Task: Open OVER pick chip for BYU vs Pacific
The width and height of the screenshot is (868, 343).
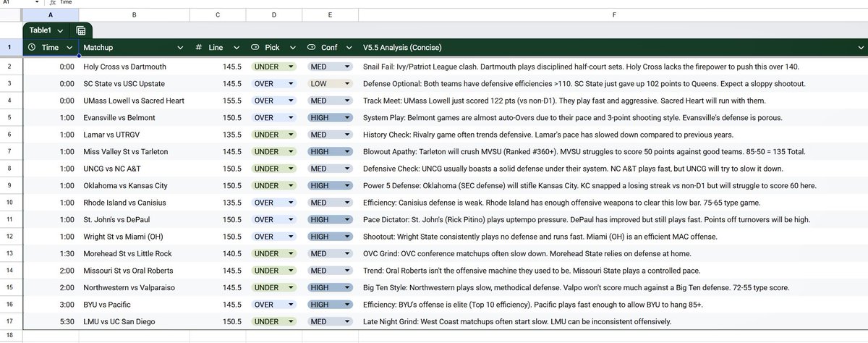Action: pyautogui.click(x=273, y=305)
